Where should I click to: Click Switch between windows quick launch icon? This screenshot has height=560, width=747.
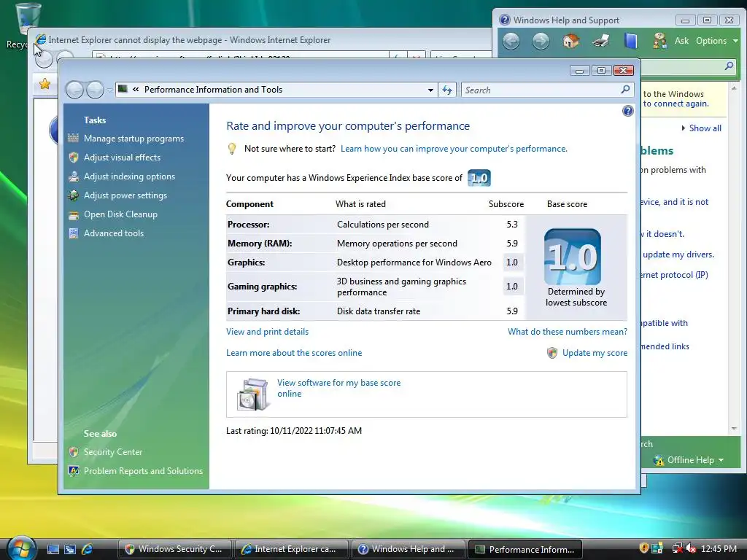70,549
